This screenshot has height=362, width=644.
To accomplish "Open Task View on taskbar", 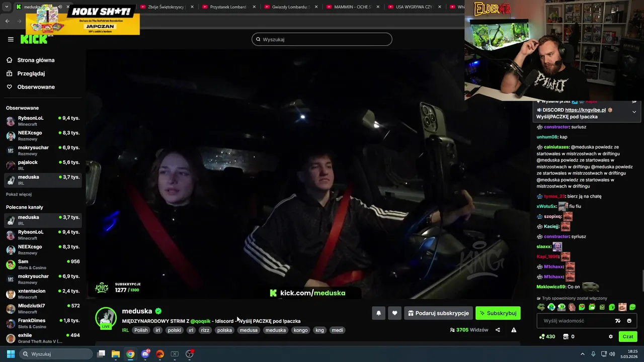I will 101,354.
